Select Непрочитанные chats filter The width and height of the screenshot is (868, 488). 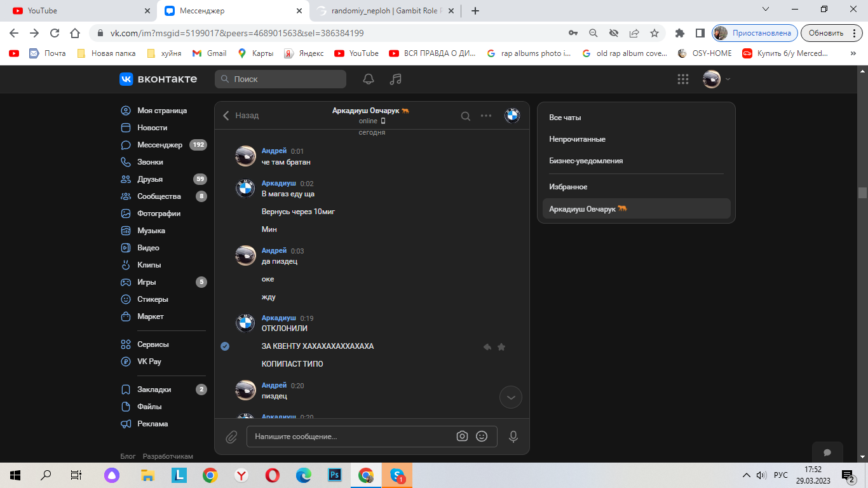click(x=577, y=139)
